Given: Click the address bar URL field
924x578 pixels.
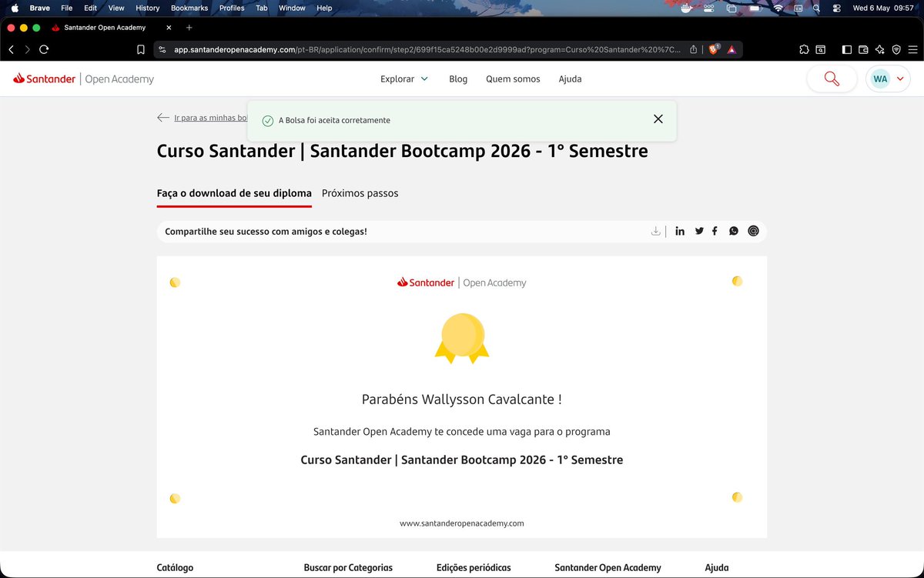Looking at the screenshot, I should pos(427,49).
